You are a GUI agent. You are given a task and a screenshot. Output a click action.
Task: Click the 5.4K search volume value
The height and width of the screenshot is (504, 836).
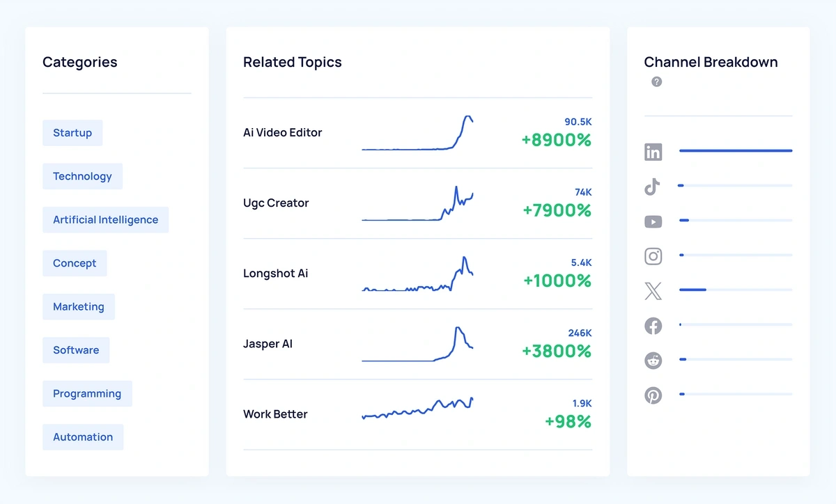tap(581, 262)
